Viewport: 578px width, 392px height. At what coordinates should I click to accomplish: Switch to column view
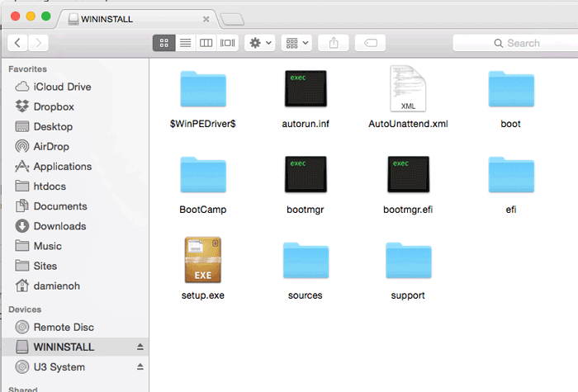[206, 43]
